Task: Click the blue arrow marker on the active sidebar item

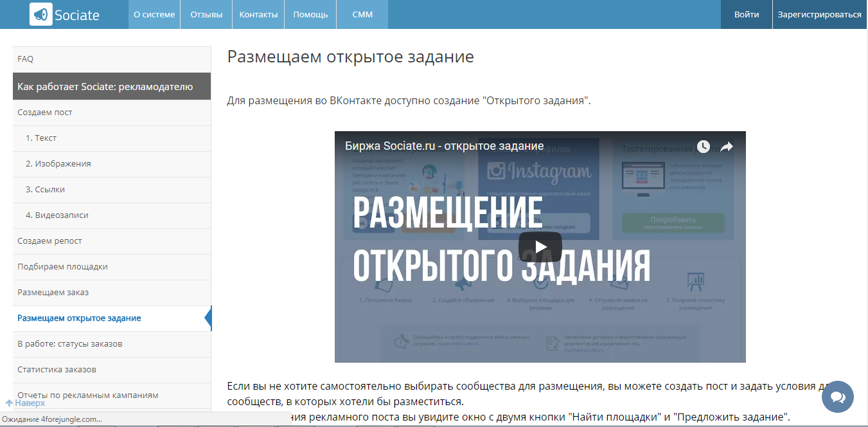Action: coord(209,318)
